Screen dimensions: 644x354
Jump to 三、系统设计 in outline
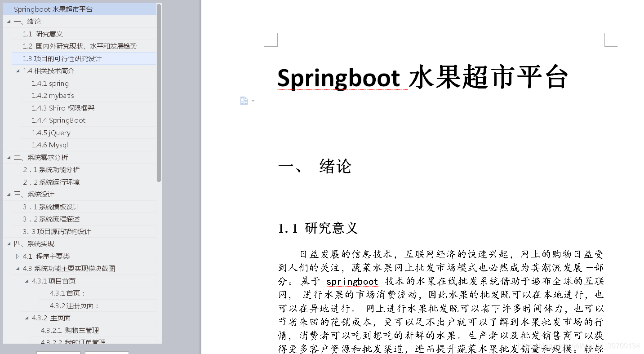pyautogui.click(x=34, y=195)
